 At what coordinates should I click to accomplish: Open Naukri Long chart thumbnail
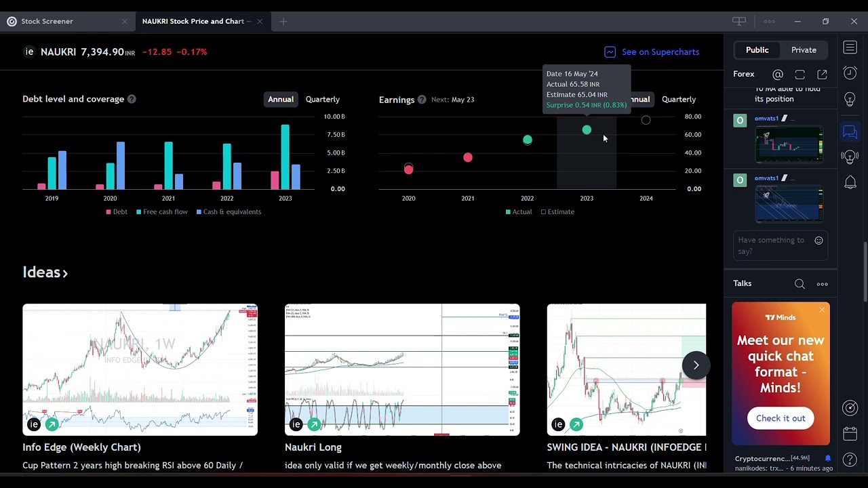[x=402, y=369]
